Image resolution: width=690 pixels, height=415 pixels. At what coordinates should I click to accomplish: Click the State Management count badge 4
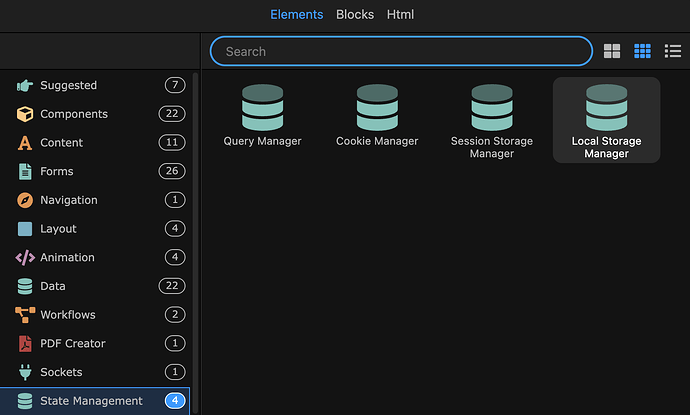175,400
